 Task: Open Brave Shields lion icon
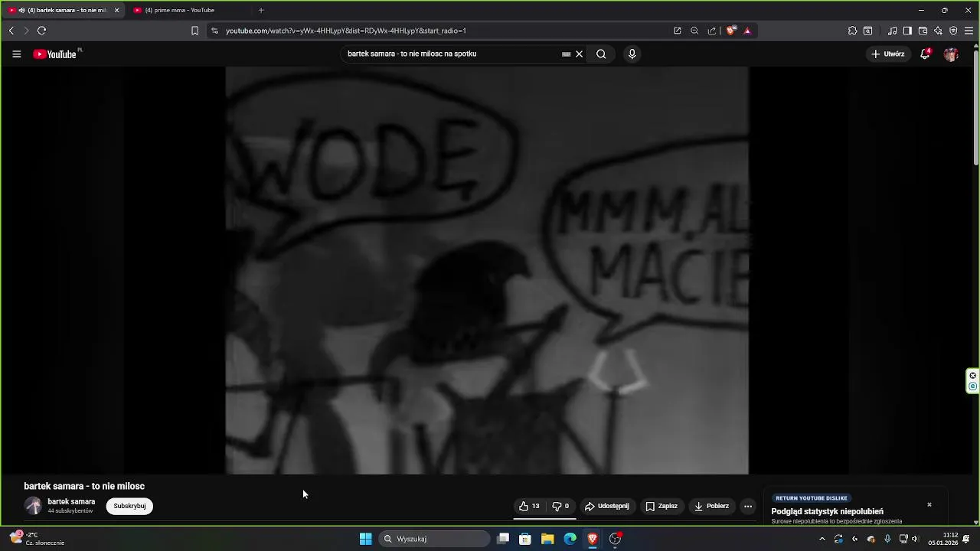coord(731,31)
